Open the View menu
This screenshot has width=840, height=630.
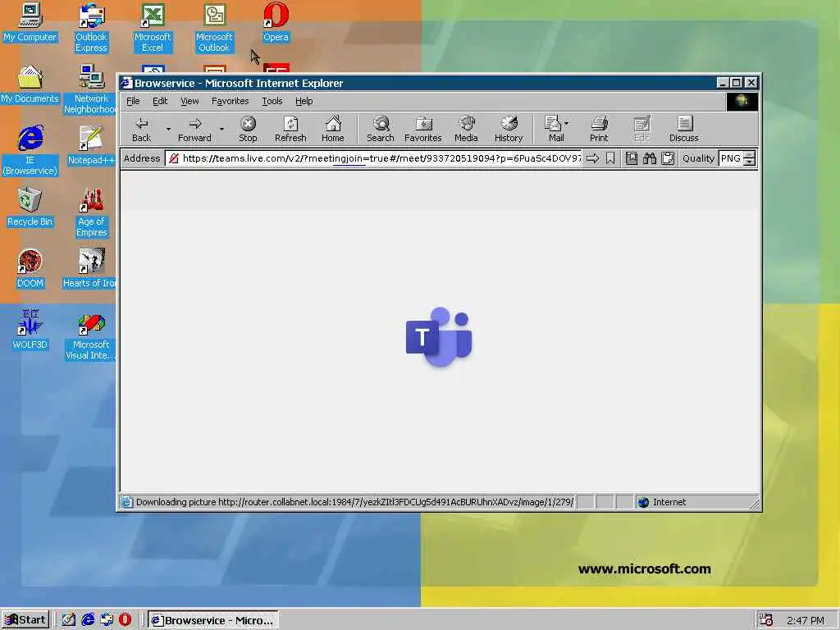point(189,101)
